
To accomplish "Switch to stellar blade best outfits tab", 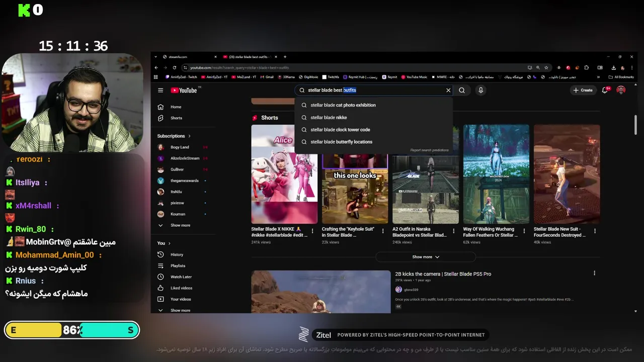I will 249,57.
